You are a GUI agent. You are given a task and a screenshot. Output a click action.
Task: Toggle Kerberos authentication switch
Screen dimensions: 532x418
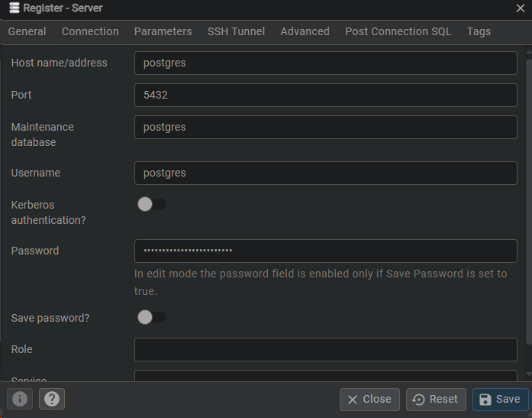click(x=151, y=204)
